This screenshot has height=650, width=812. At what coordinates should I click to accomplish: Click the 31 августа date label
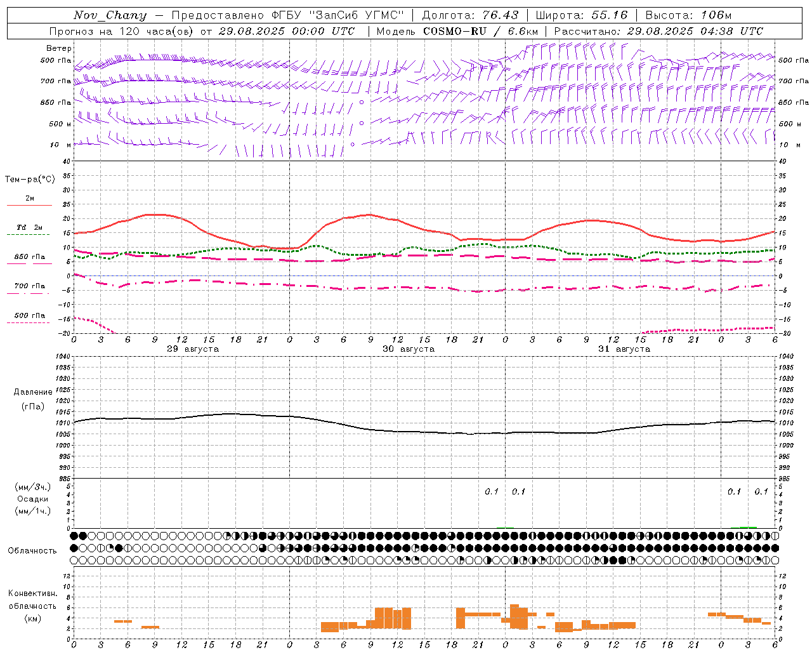pos(624,349)
